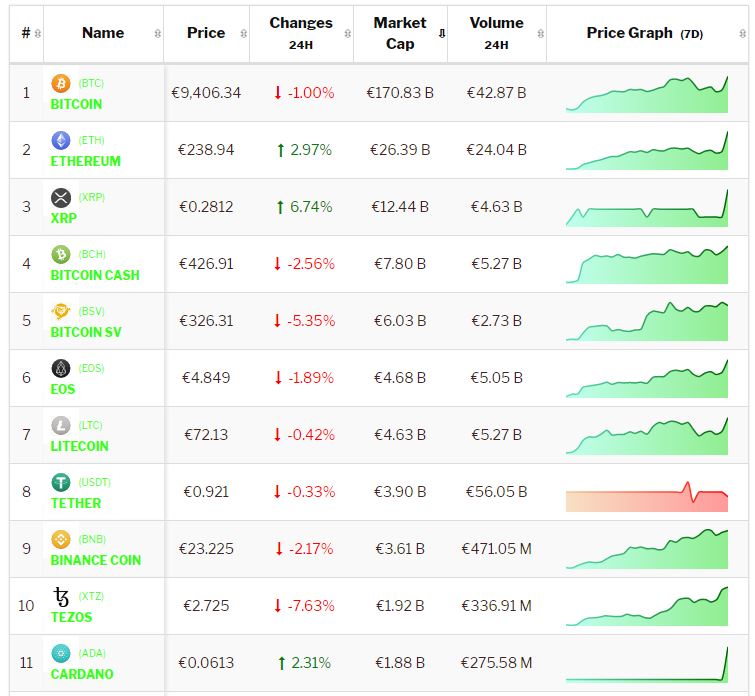
Task: Sort by Market Cap column header
Action: 400,33
